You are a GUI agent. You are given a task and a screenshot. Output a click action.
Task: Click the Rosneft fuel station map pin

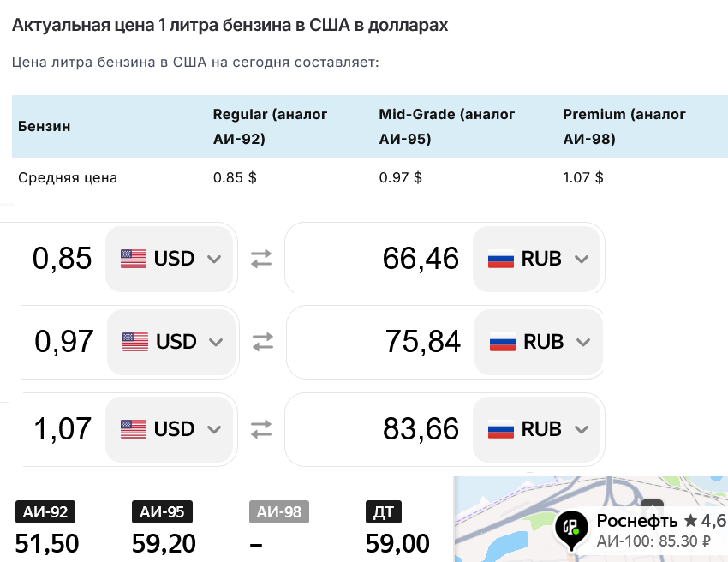[x=571, y=529]
